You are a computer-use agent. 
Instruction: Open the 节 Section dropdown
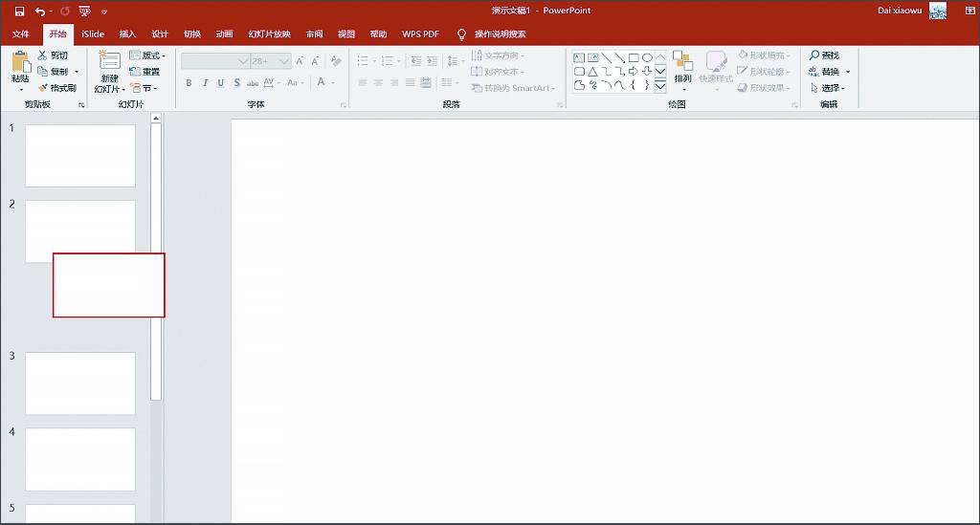tap(144, 88)
